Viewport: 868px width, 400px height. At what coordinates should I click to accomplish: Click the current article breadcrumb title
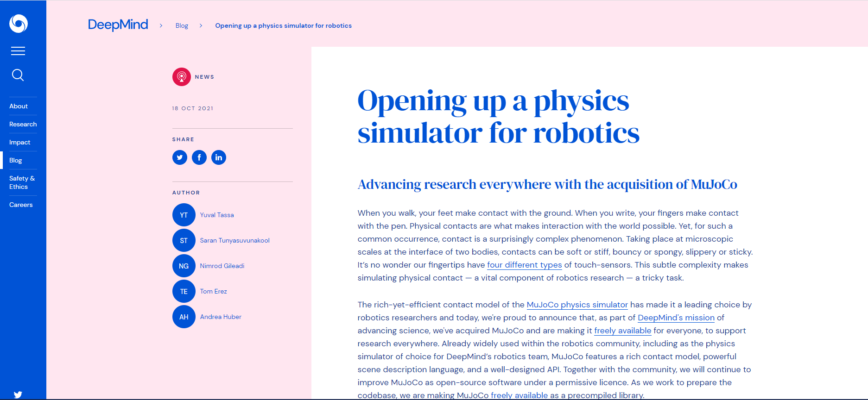click(x=284, y=25)
